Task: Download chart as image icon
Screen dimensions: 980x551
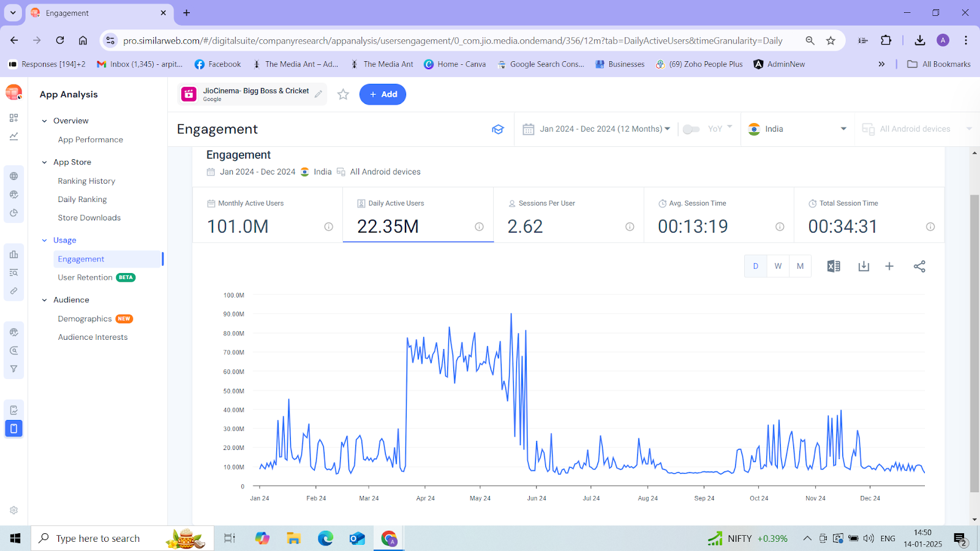Action: click(x=864, y=266)
